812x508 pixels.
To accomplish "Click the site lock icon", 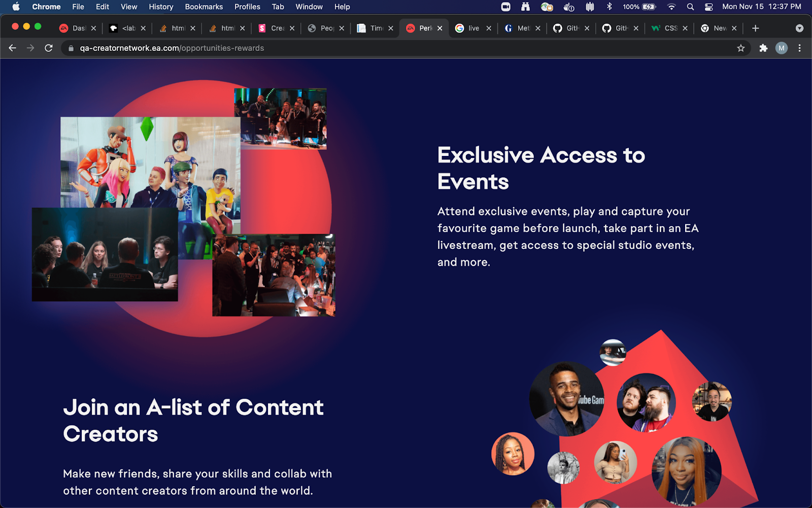I will (71, 48).
